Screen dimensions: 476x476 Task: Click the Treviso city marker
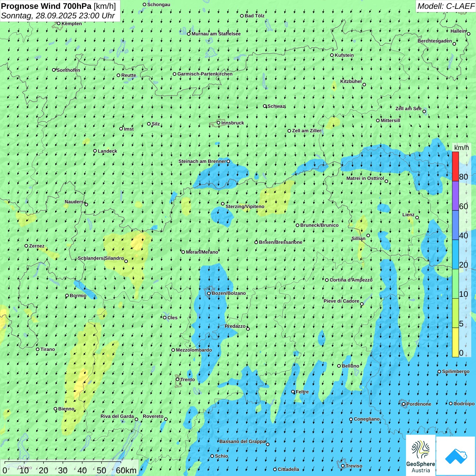tap(343, 466)
